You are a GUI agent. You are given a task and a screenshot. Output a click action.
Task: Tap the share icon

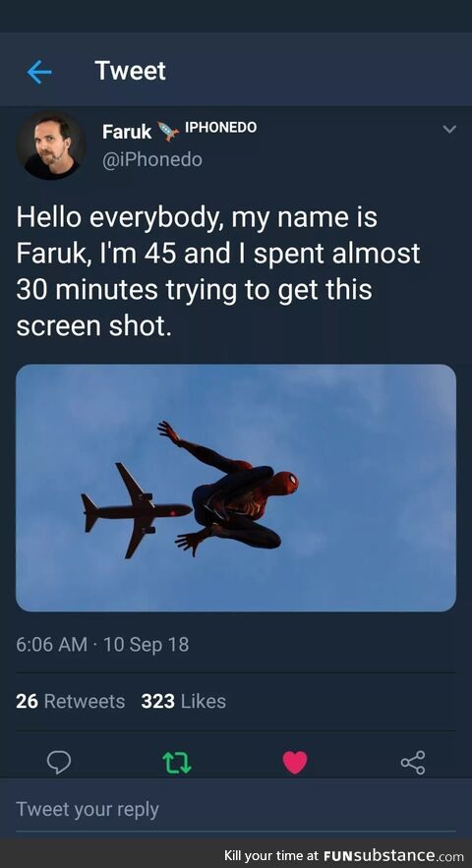click(x=413, y=762)
